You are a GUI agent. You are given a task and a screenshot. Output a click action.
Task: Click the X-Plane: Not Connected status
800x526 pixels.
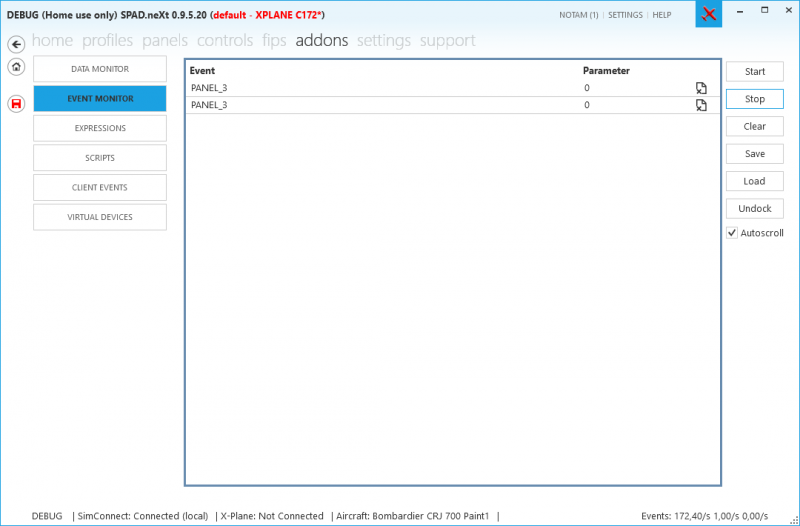tap(272, 516)
